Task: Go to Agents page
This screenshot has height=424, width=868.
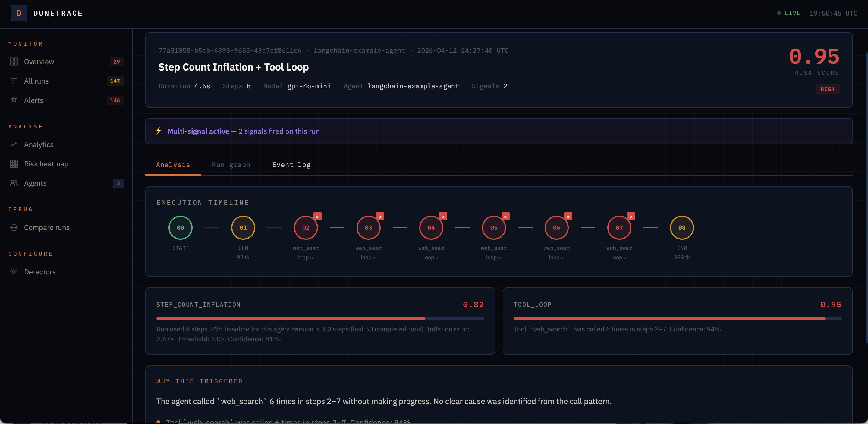Action: coord(66,183)
